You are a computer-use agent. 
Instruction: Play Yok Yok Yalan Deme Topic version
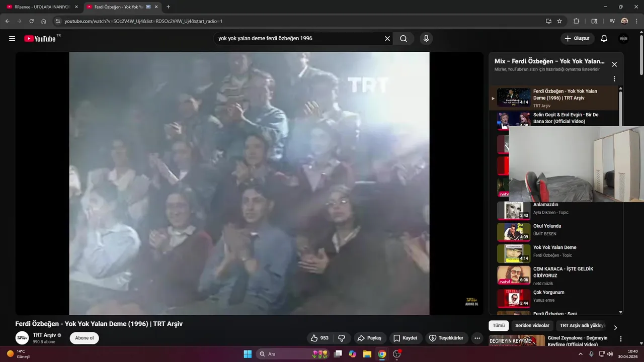coord(553,253)
